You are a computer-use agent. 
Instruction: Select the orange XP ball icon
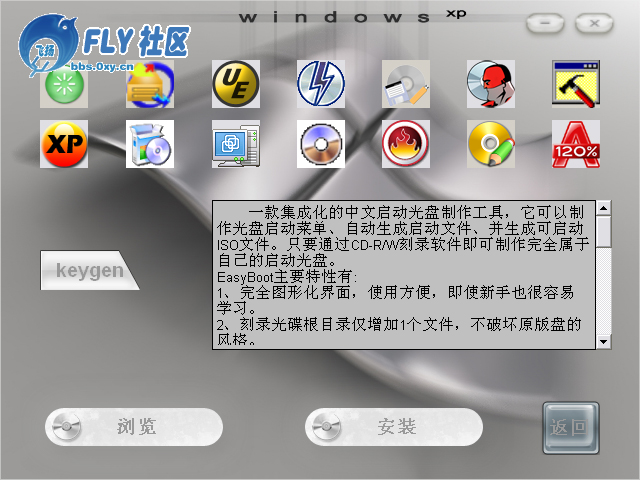[x=64, y=144]
